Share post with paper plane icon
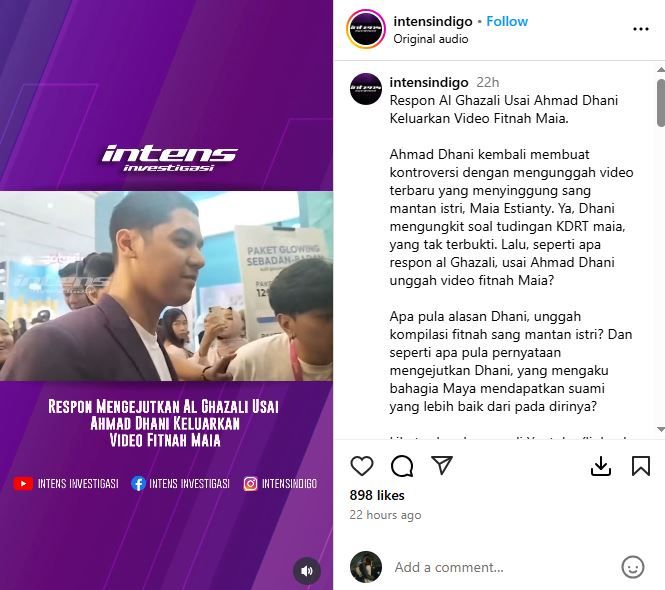This screenshot has width=665, height=590. click(441, 465)
